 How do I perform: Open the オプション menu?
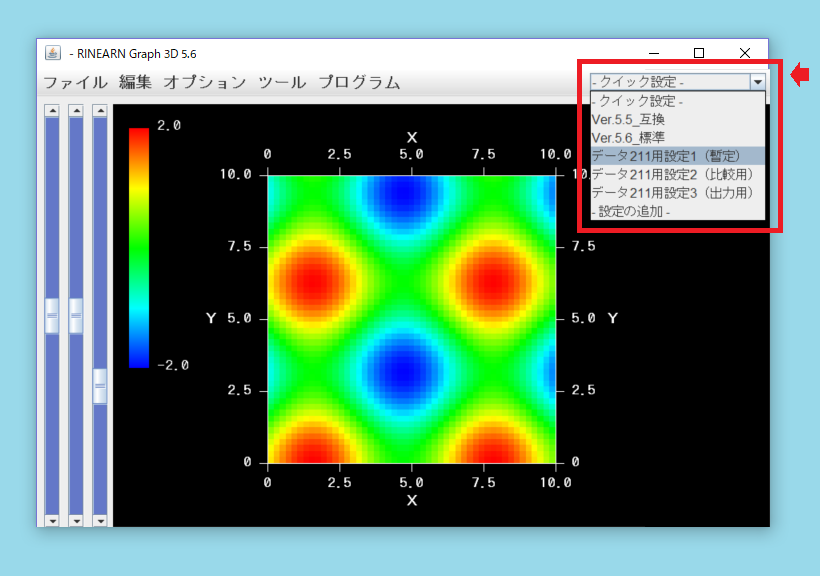(x=204, y=82)
